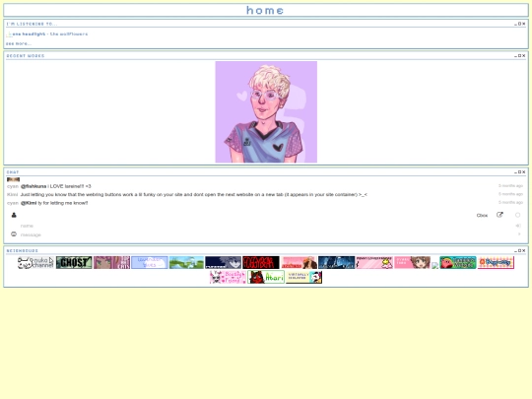The width and height of the screenshot is (532, 399).
Task: Open the 'one headlight - the wallflowers' link
Action: 50,33
